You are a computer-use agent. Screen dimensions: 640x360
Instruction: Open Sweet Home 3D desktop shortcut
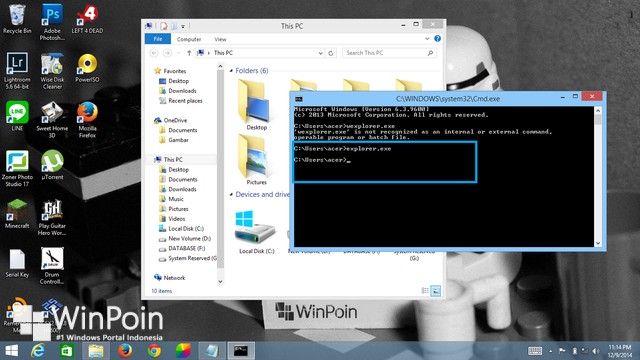click(x=52, y=119)
